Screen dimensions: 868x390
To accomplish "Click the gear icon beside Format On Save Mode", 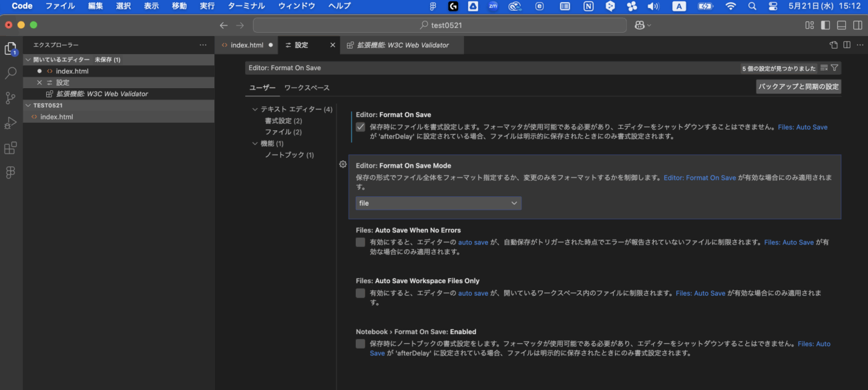I will 343,164.
